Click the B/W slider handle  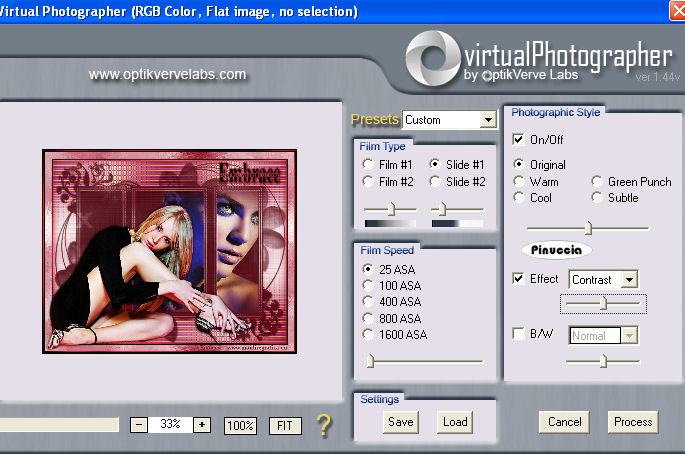point(603,361)
